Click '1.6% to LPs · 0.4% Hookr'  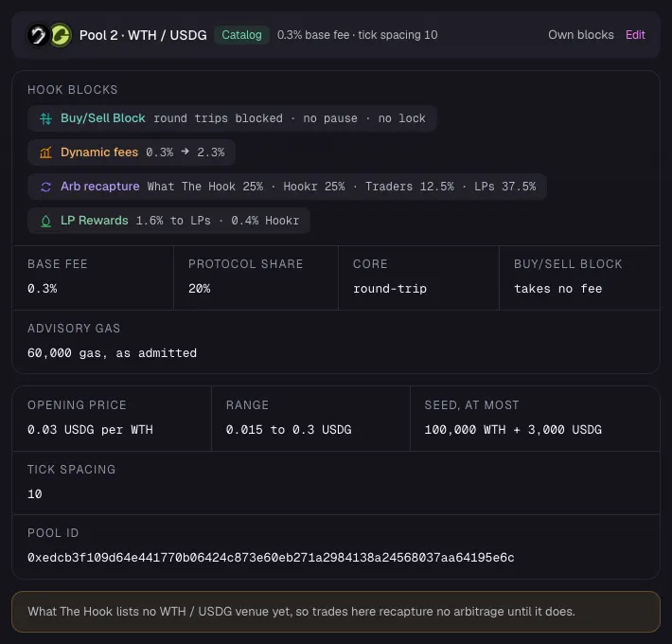click(x=218, y=221)
